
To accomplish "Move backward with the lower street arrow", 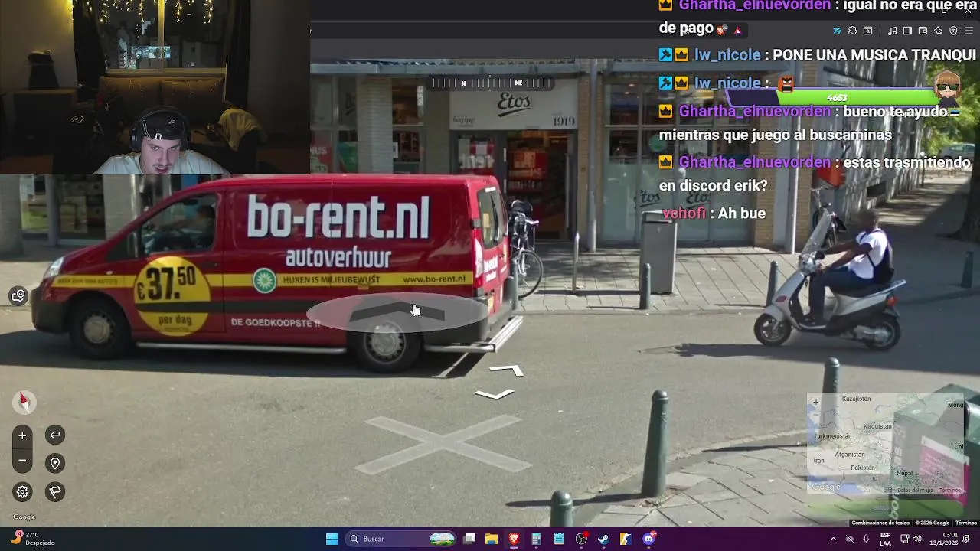I will coord(495,394).
